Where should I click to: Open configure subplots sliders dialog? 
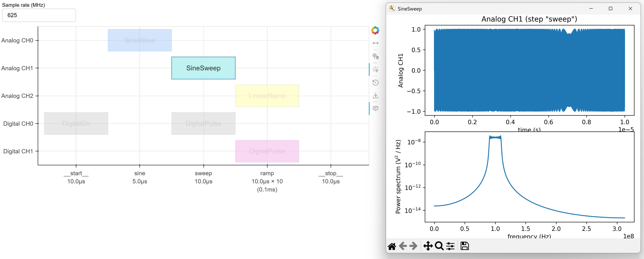(451, 246)
